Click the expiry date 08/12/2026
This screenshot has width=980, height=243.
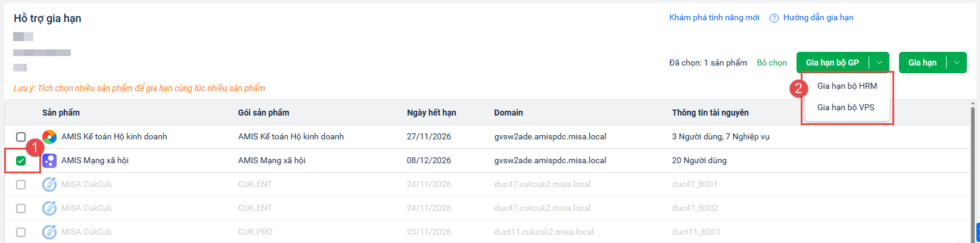(x=429, y=160)
